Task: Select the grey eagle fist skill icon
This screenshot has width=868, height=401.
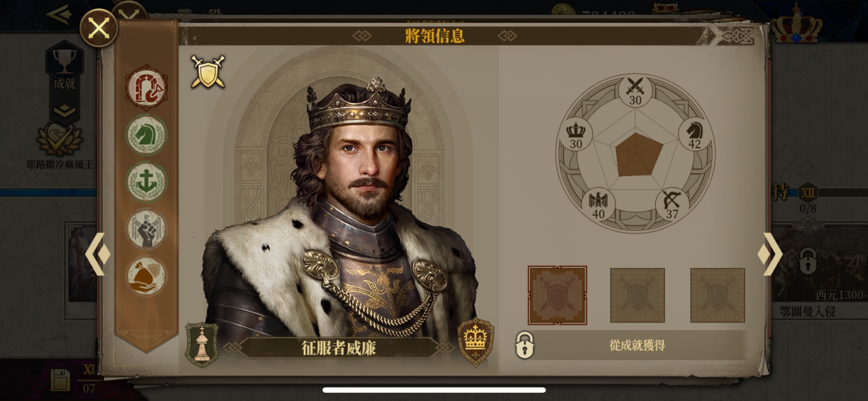Action: click(146, 229)
